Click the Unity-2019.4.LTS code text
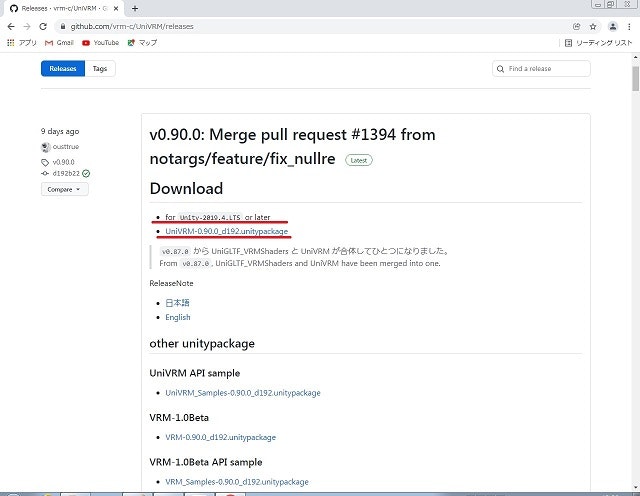Screen dimensions: 640x496 tap(210, 218)
